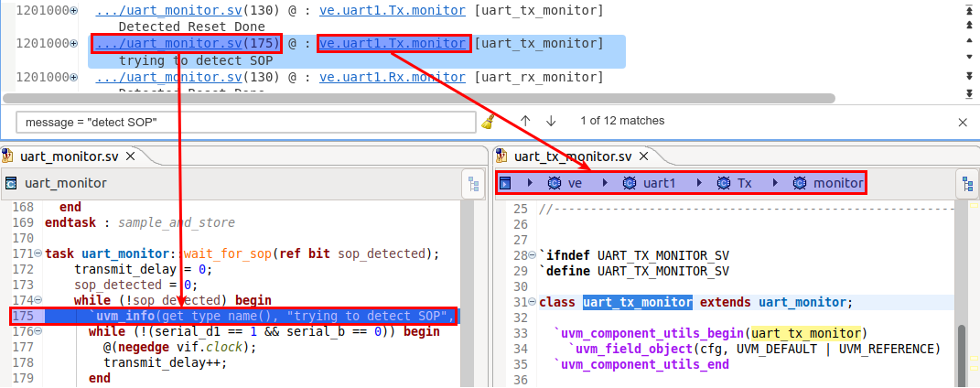Click the 'Tx' component icon in breadcrumb
The width and height of the screenshot is (980, 388).
pos(724,184)
